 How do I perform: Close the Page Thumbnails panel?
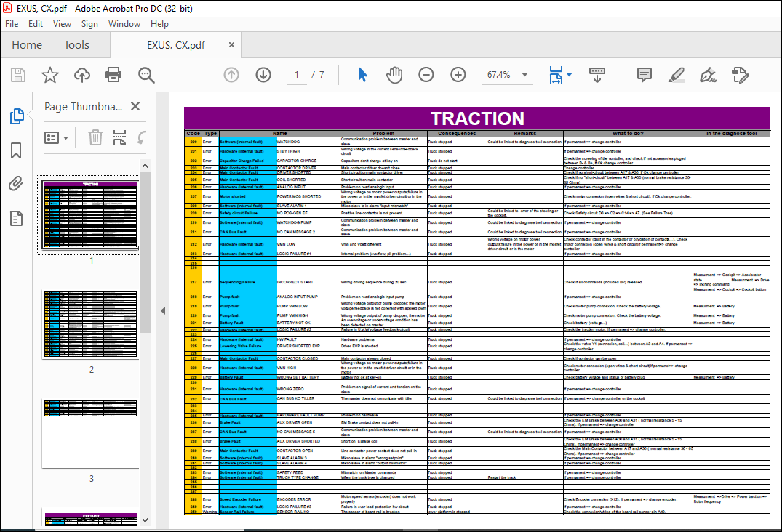(135, 106)
